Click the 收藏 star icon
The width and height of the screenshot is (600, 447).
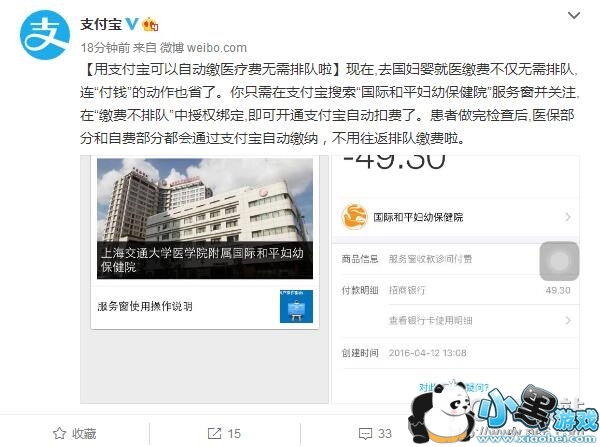click(59, 434)
